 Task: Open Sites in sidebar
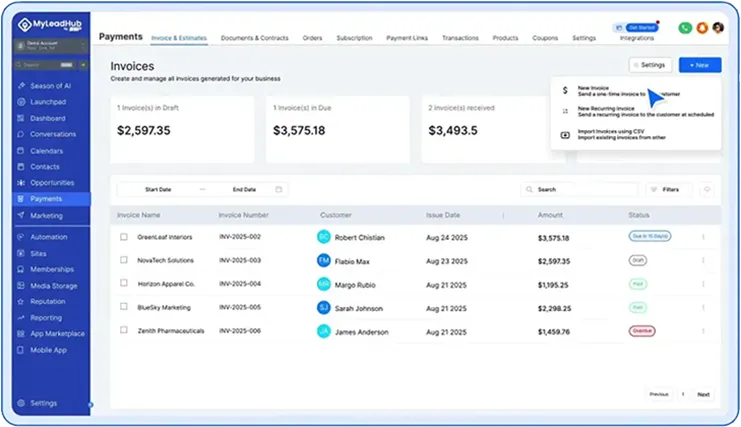[38, 254]
